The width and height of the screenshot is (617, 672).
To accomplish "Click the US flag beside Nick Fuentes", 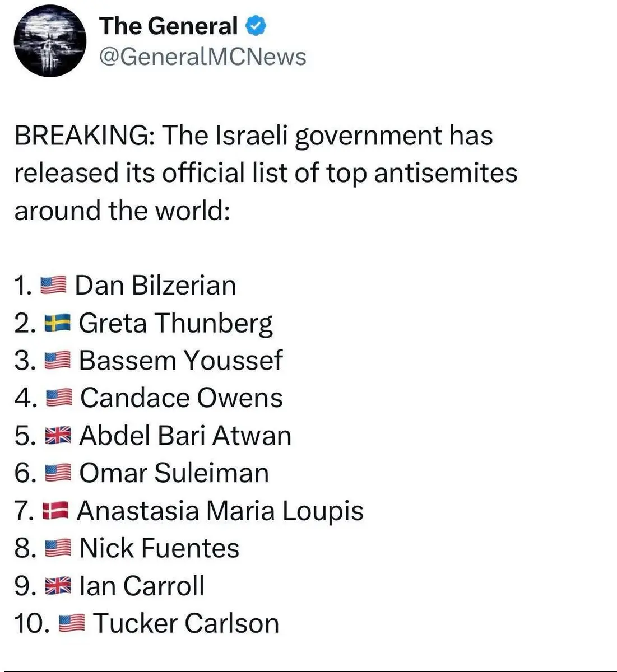I will point(58,548).
